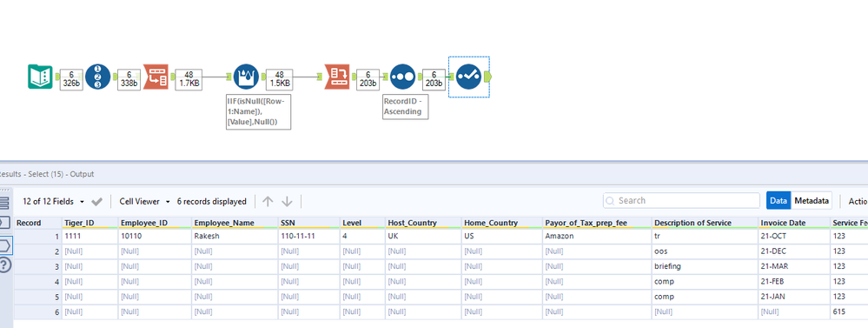
Task: Click the messages list icon in results sidebar
Action: coord(3,204)
